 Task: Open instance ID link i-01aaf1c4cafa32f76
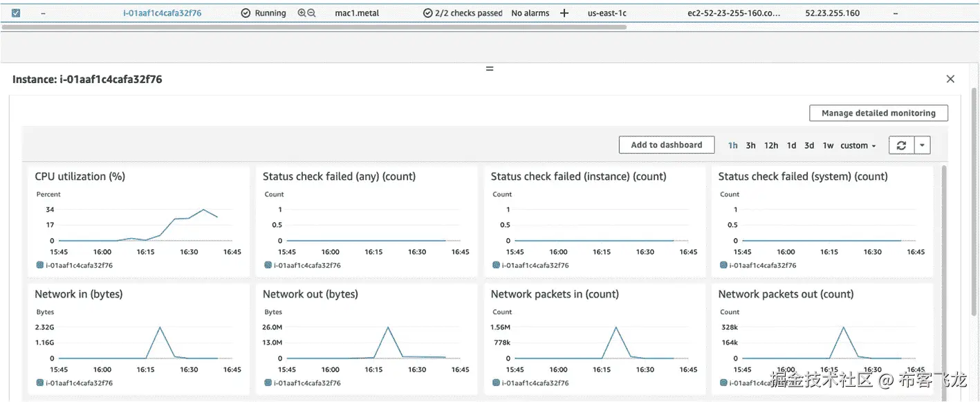(x=163, y=13)
